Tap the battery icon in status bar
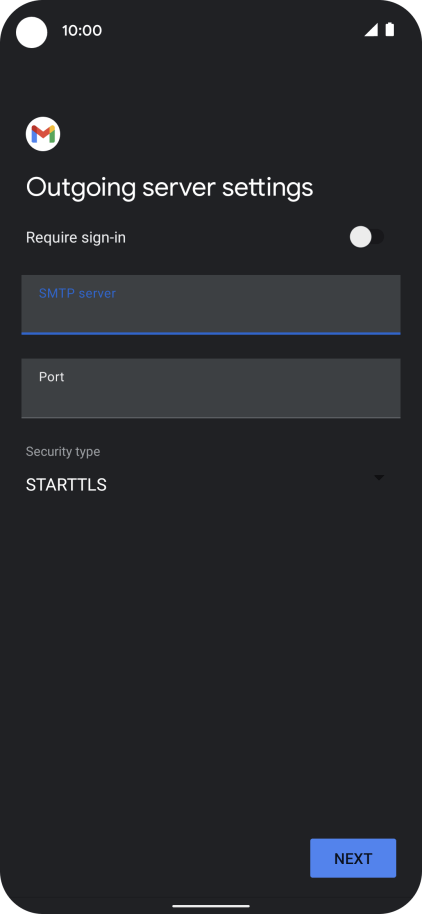The width and height of the screenshot is (422, 914). point(390,30)
